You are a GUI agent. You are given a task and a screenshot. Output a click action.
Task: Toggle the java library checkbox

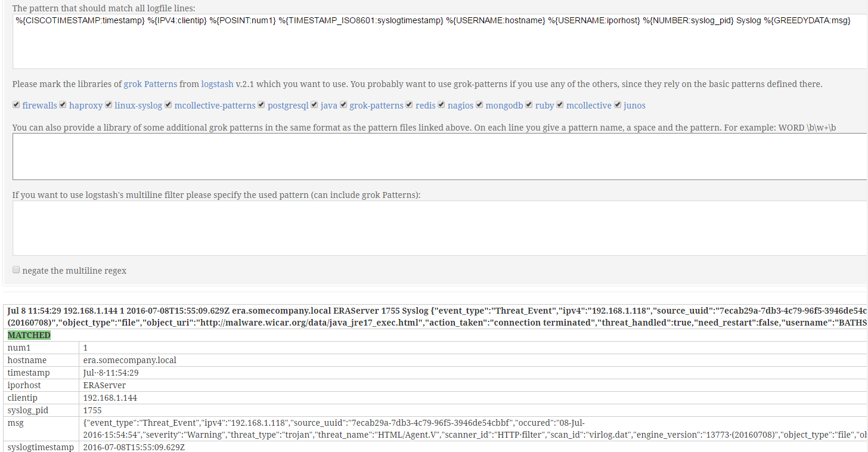pyautogui.click(x=314, y=105)
